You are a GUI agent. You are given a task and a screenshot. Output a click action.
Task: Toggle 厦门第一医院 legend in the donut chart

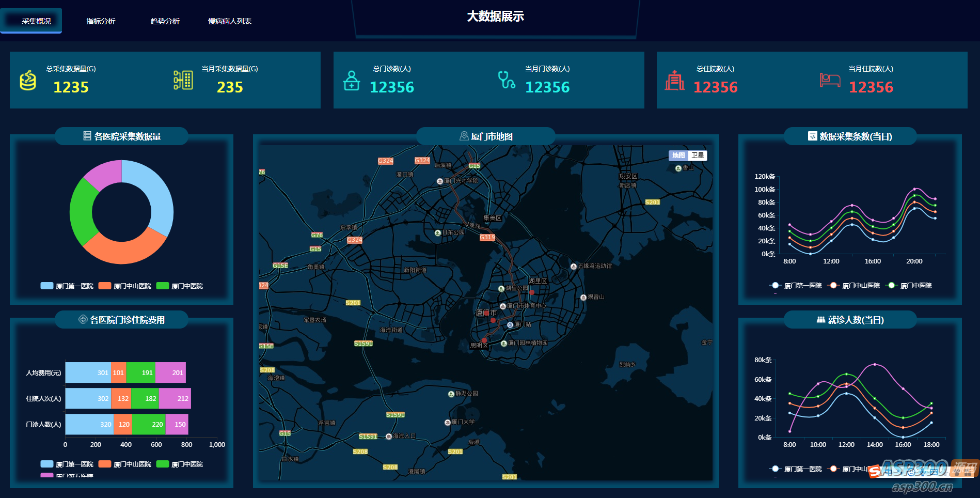click(x=67, y=286)
